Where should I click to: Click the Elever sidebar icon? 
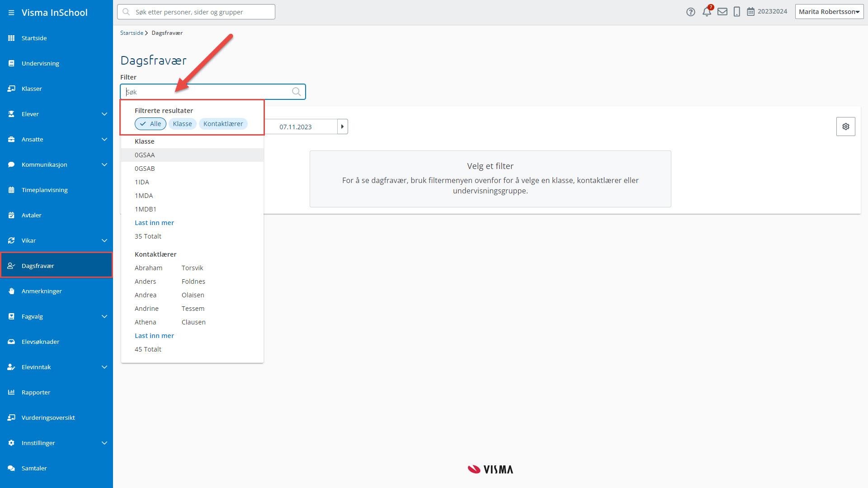click(x=11, y=114)
